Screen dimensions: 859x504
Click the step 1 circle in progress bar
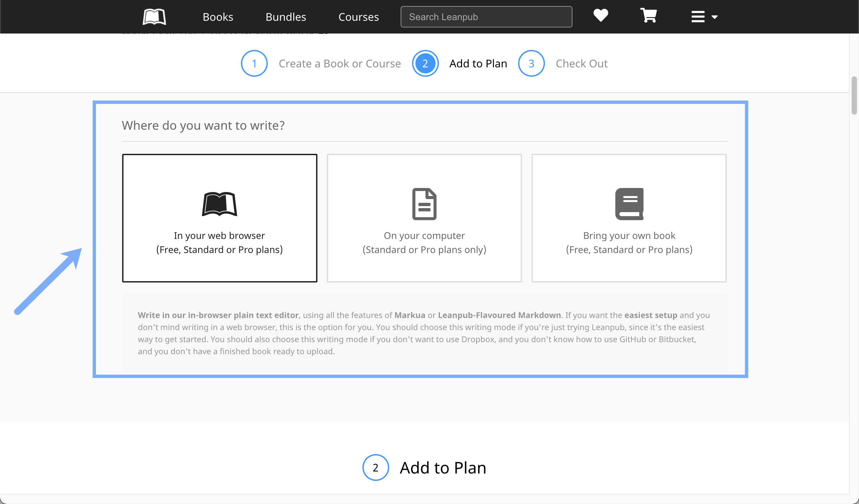(254, 63)
